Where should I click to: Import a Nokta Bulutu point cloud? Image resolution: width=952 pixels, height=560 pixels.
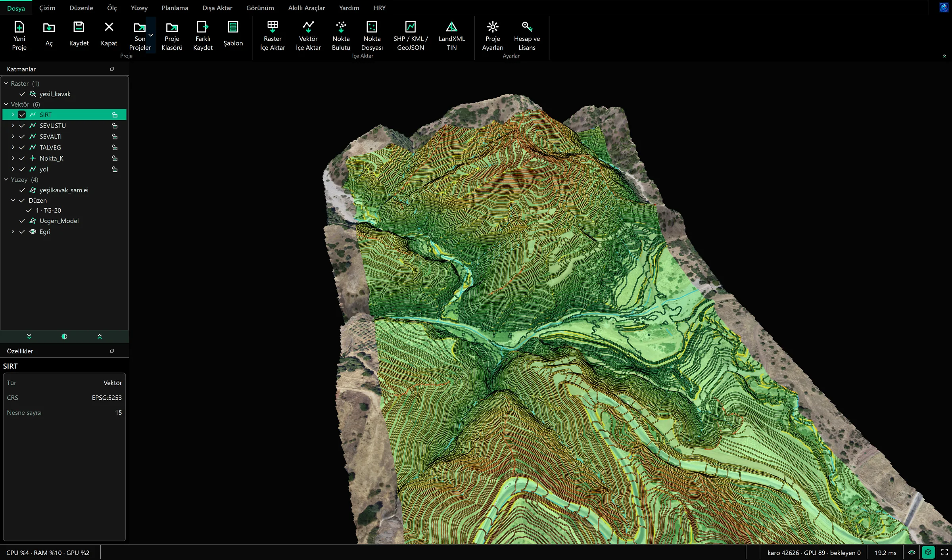point(341,36)
